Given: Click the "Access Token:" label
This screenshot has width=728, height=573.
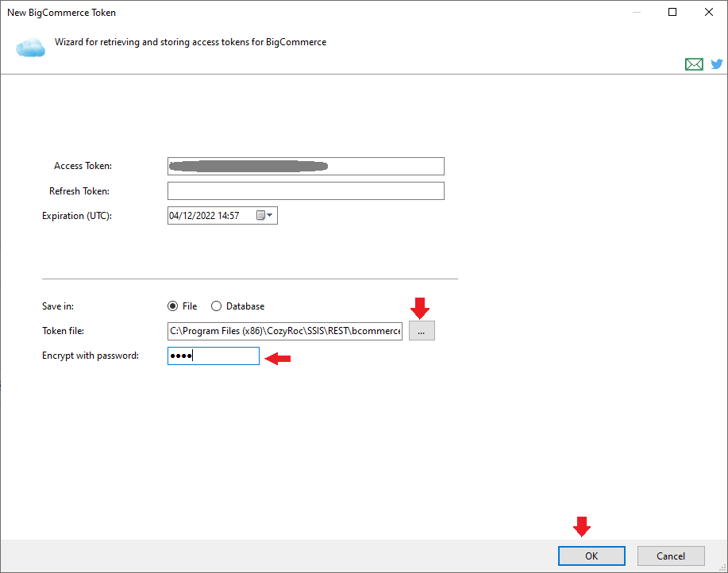Looking at the screenshot, I should pos(83,166).
